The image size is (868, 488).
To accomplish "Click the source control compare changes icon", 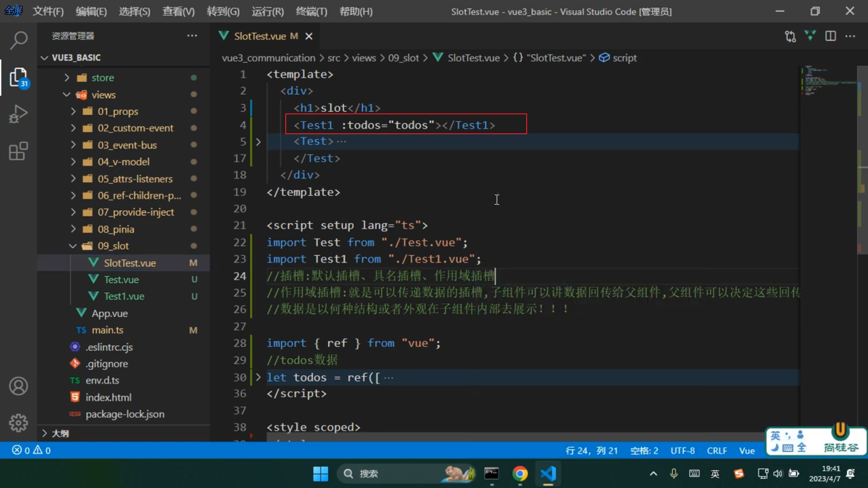I will point(790,36).
